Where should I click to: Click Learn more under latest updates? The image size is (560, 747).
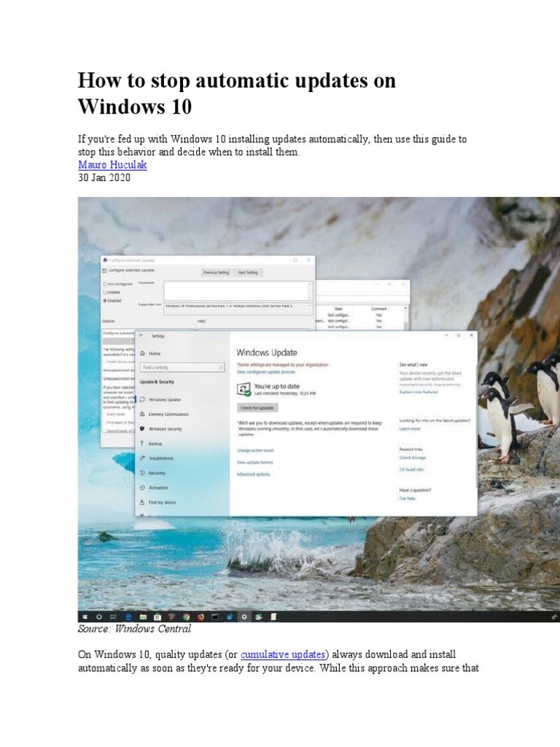(410, 429)
